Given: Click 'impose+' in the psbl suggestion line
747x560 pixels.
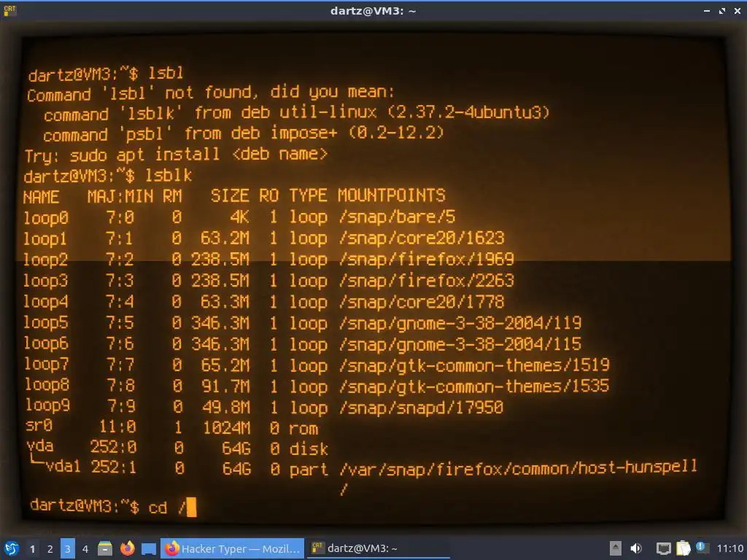Looking at the screenshot, I should (x=304, y=133).
